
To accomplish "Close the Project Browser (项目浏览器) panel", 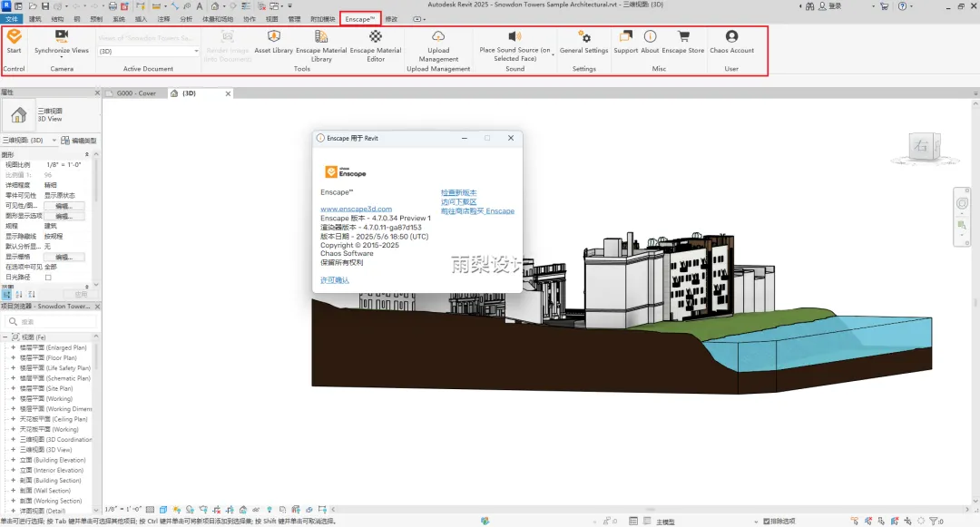I will [97, 307].
